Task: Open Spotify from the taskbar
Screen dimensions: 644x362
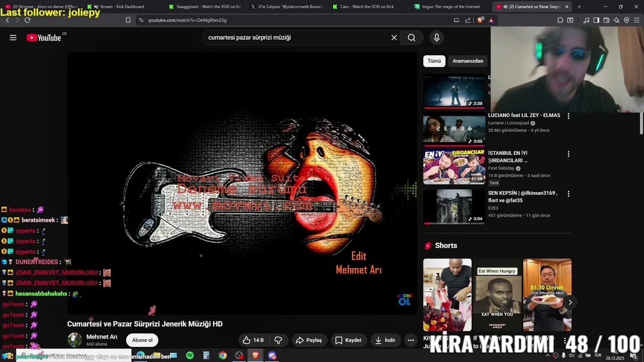Action: click(190, 355)
